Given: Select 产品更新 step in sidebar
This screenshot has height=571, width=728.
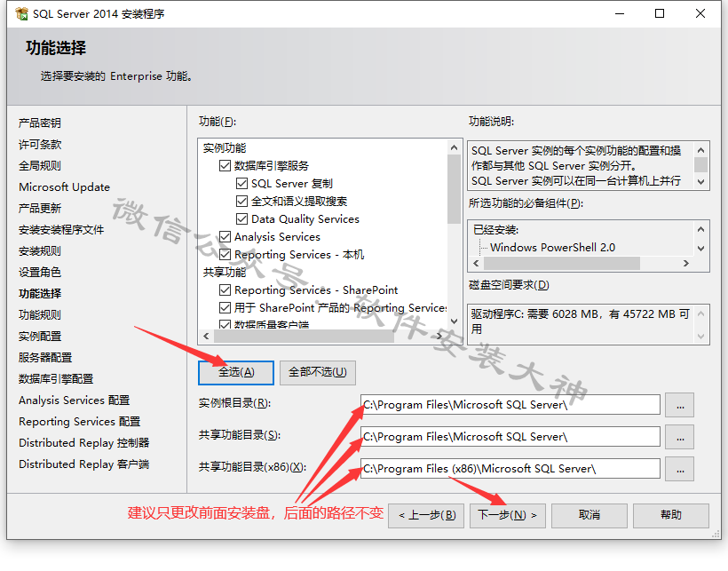Looking at the screenshot, I should tap(40, 209).
